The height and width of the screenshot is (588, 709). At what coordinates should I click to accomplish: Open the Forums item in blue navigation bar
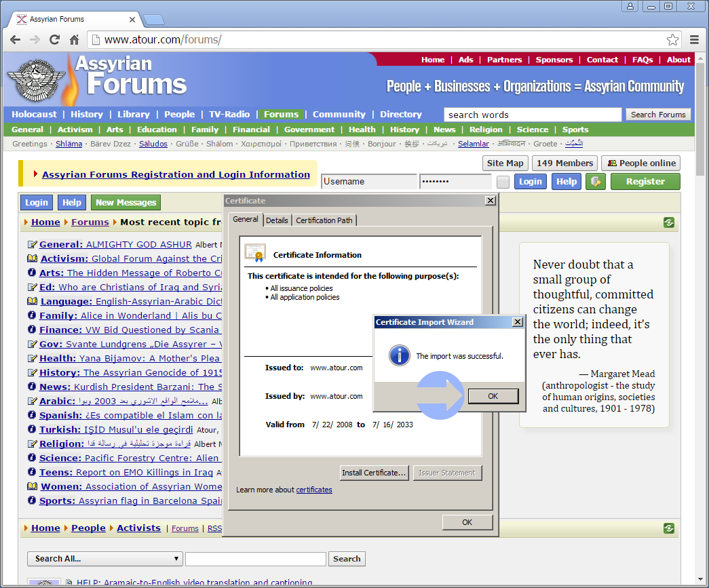[282, 115]
